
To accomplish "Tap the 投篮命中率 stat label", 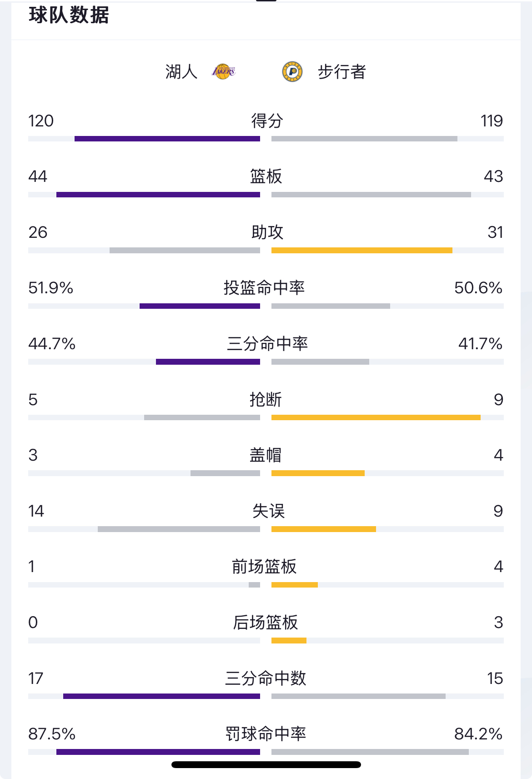I will [264, 288].
